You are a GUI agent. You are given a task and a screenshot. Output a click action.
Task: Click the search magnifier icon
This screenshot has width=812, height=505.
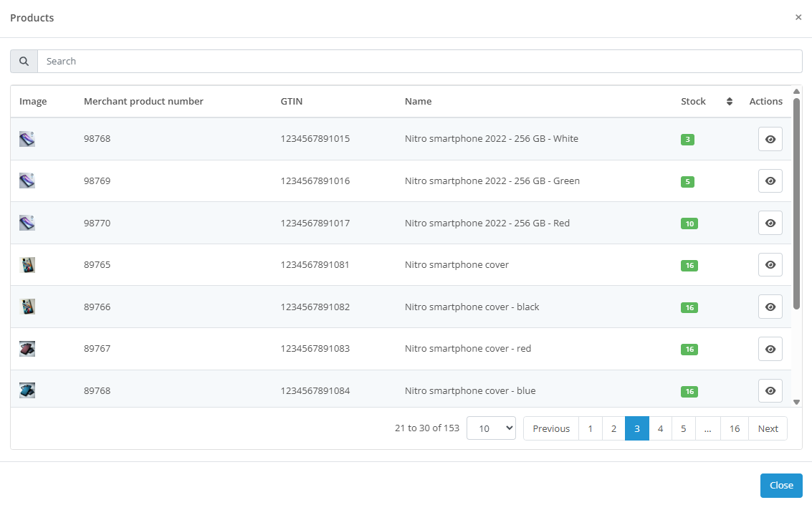[24, 62]
